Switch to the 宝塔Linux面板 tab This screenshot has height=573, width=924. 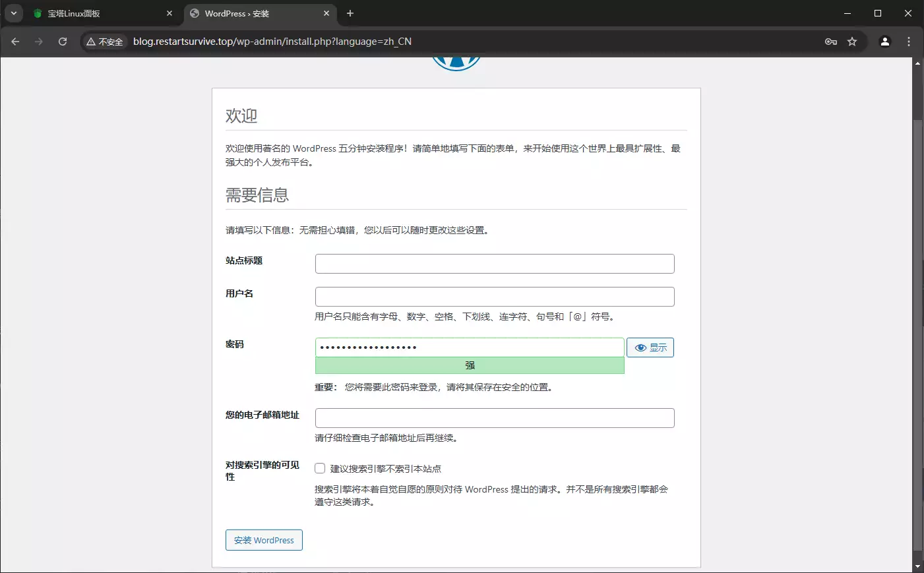pyautogui.click(x=103, y=13)
